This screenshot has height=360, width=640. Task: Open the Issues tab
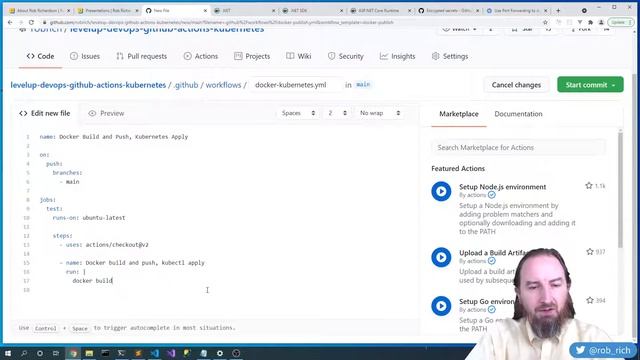(x=85, y=56)
